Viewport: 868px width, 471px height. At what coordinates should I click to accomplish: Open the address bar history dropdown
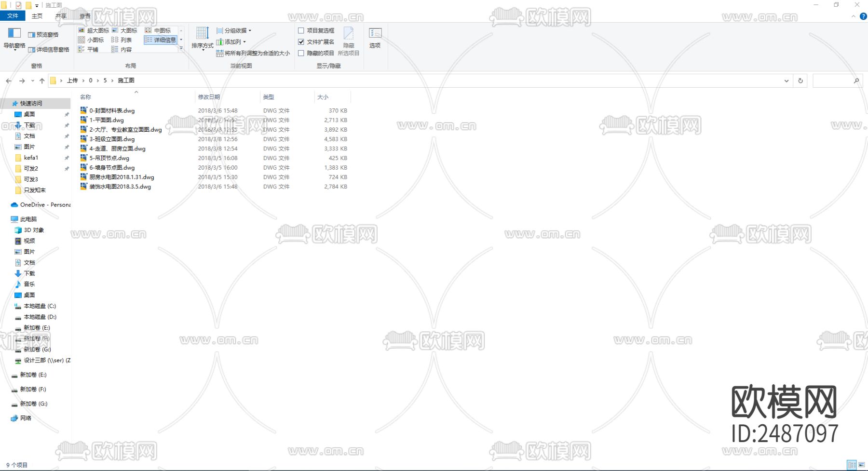pyautogui.click(x=787, y=81)
